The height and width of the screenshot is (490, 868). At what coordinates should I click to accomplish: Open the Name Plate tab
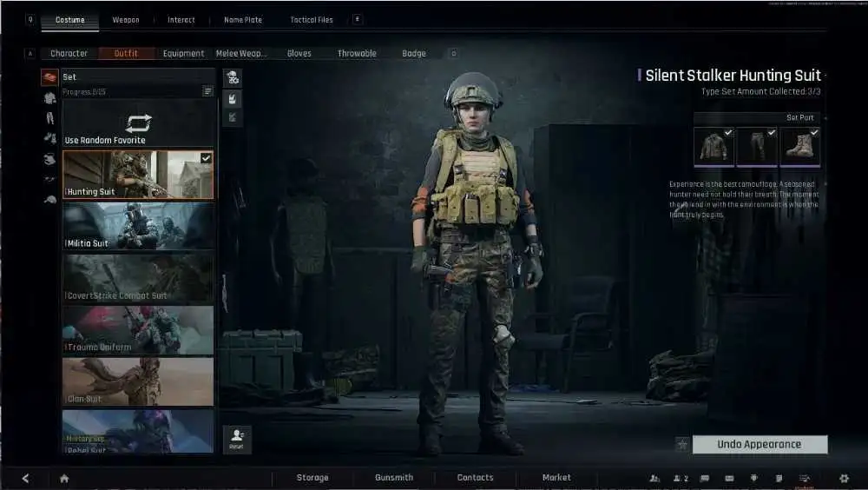point(243,20)
